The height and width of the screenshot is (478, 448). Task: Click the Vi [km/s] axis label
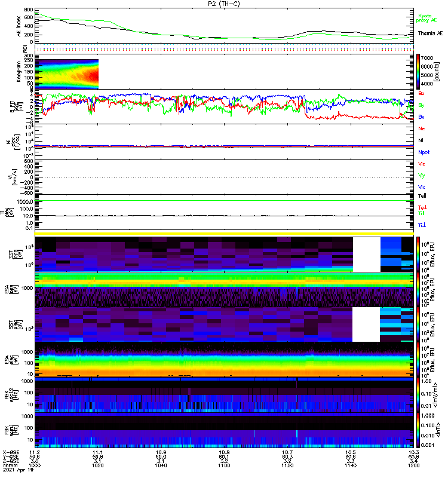pos(14,177)
